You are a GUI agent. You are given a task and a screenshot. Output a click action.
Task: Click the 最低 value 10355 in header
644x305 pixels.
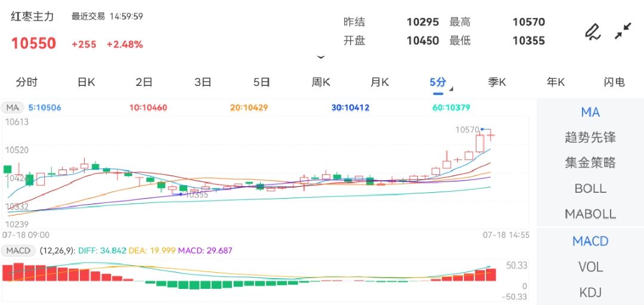pyautogui.click(x=528, y=41)
